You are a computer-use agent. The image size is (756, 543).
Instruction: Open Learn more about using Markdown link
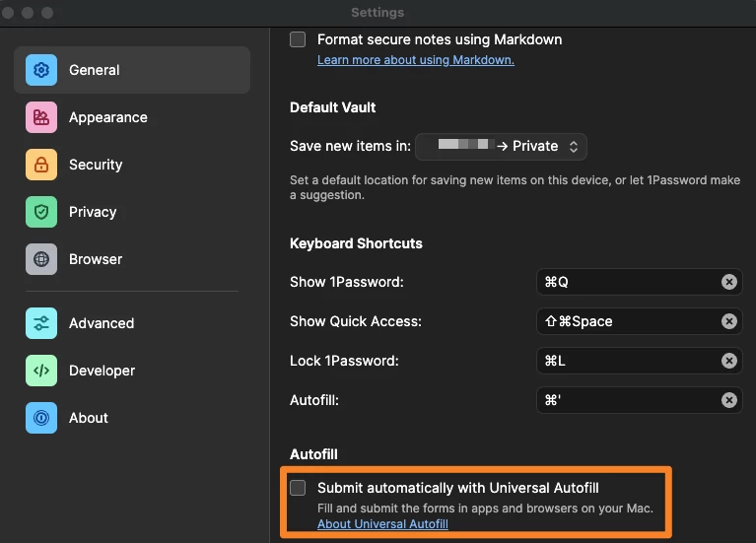(416, 60)
